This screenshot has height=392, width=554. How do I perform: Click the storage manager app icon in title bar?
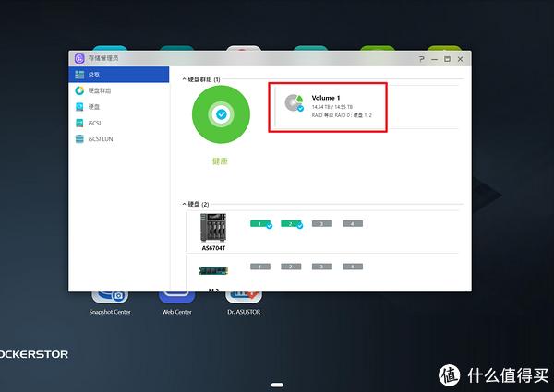click(x=79, y=58)
